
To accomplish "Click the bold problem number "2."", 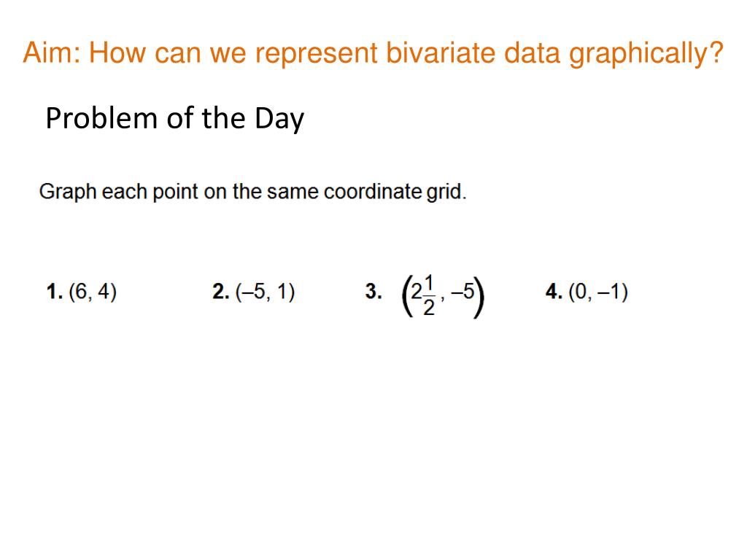I will tap(221, 292).
